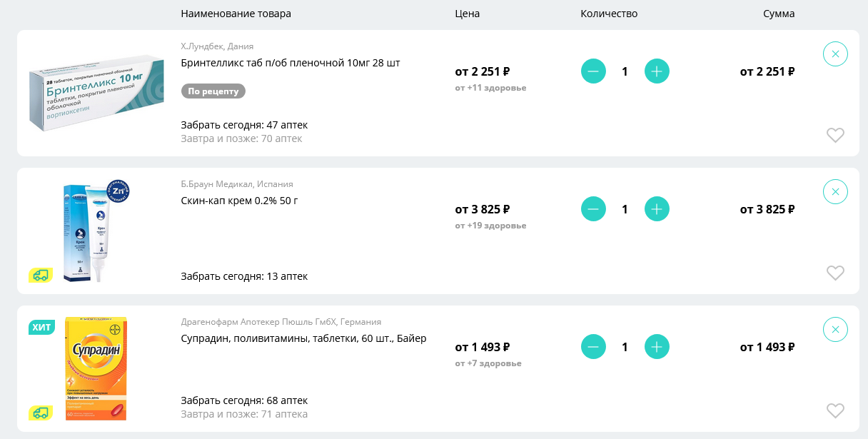Image resolution: width=868 pixels, height=439 pixels.
Task: Remove Скин-кап крем from the cart
Action: tap(835, 191)
